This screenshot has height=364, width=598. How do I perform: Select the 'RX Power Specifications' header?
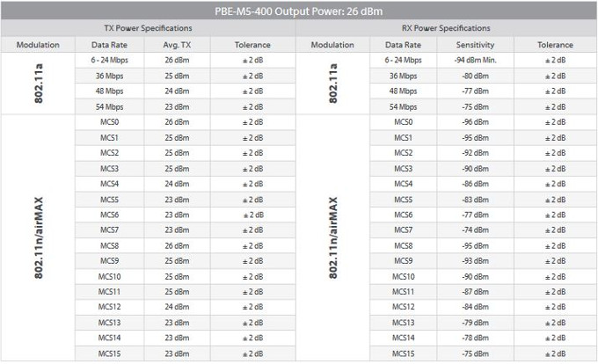[446, 28]
